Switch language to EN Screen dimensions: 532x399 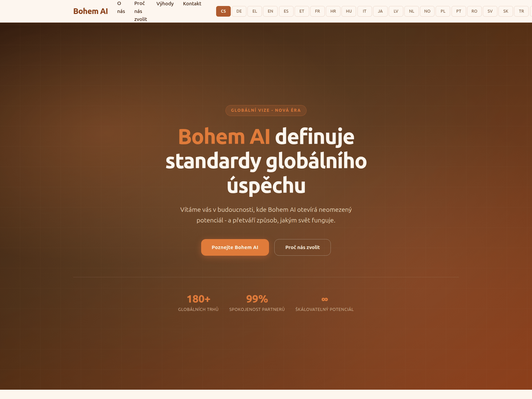click(x=270, y=11)
